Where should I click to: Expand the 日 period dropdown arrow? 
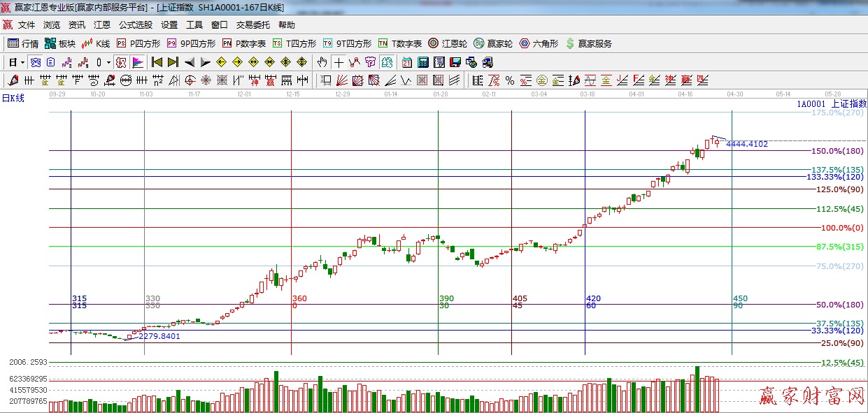tap(22, 62)
